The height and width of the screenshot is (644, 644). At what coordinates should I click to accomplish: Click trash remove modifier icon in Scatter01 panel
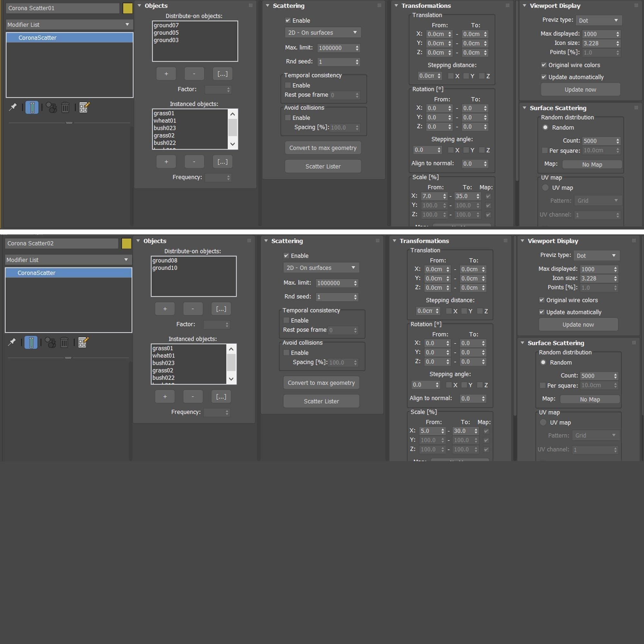pyautogui.click(x=65, y=107)
